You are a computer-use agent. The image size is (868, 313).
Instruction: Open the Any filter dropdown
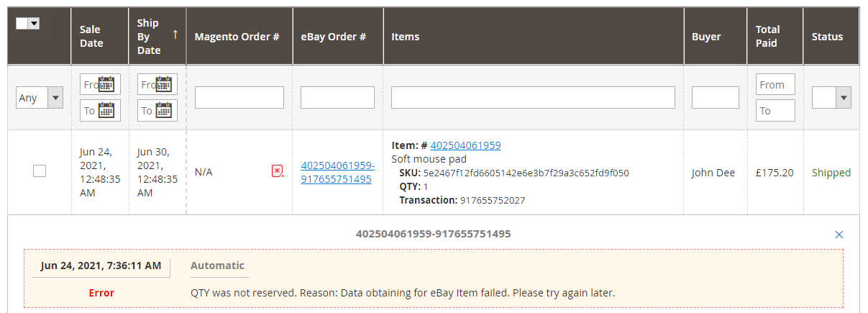(40, 98)
